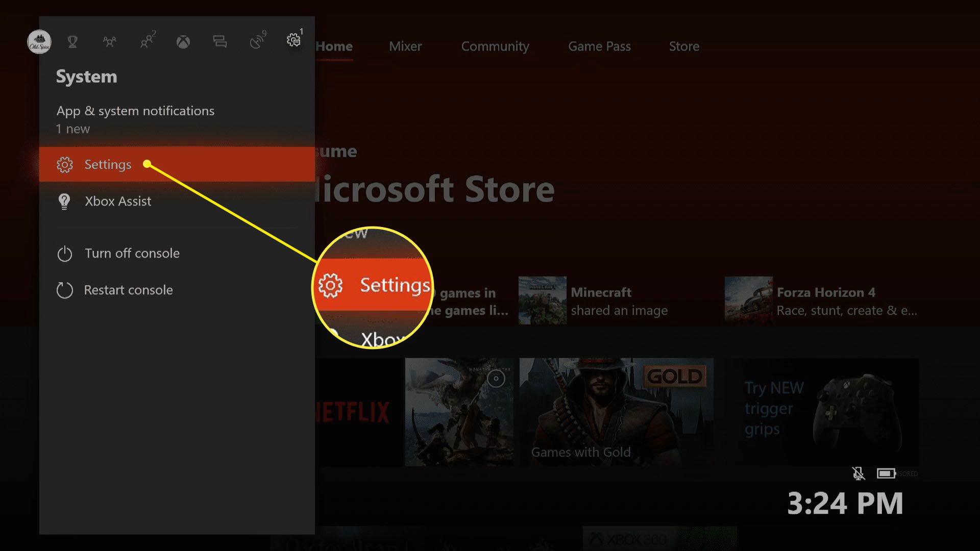Open the Microsoft Store resume tile
Image resolution: width=980 pixels, height=551 pixels.
[435, 190]
